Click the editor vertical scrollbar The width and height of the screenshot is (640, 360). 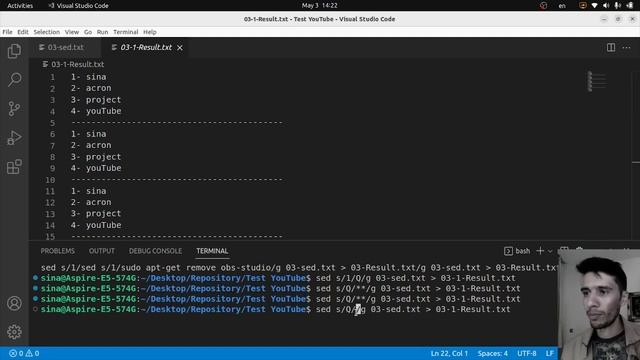click(636, 155)
